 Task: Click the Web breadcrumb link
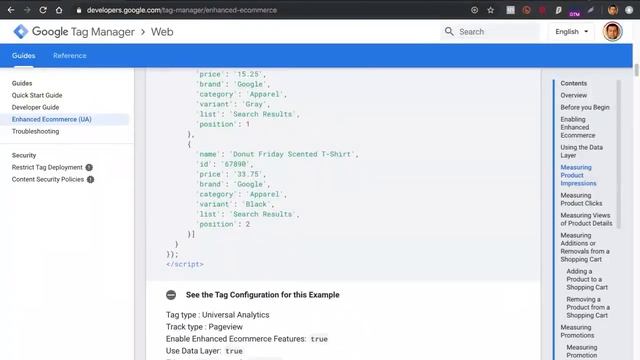point(162,31)
